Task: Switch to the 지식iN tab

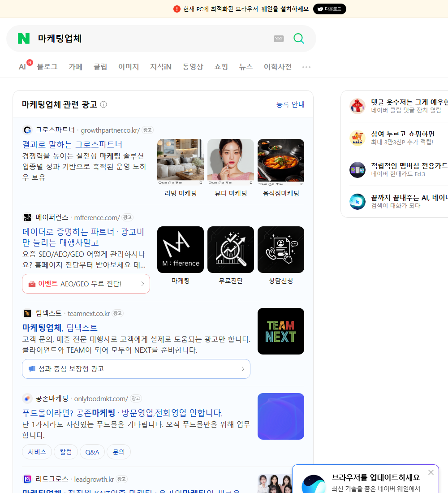Action: [161, 67]
